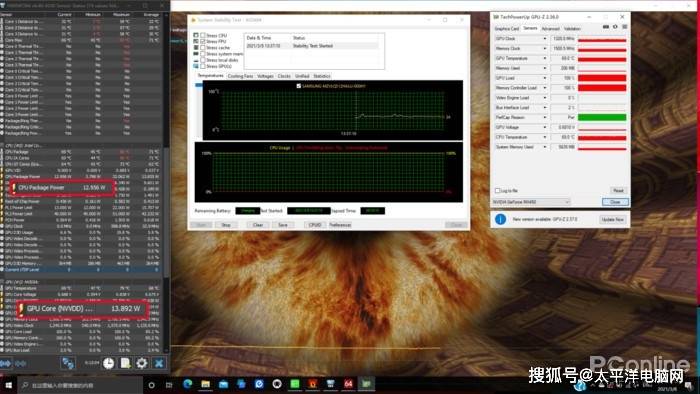The width and height of the screenshot is (700, 394).
Task: Switch to Cooling Fans tab
Action: [240, 76]
